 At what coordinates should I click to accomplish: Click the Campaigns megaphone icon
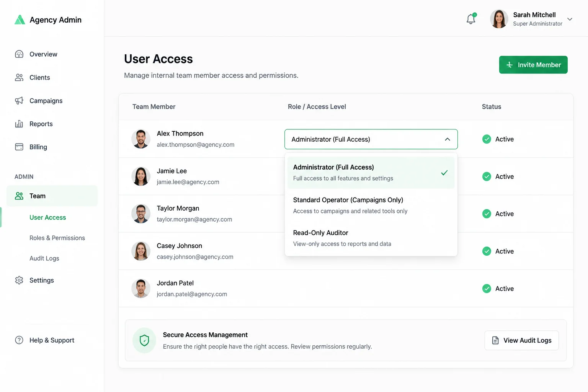(x=19, y=101)
